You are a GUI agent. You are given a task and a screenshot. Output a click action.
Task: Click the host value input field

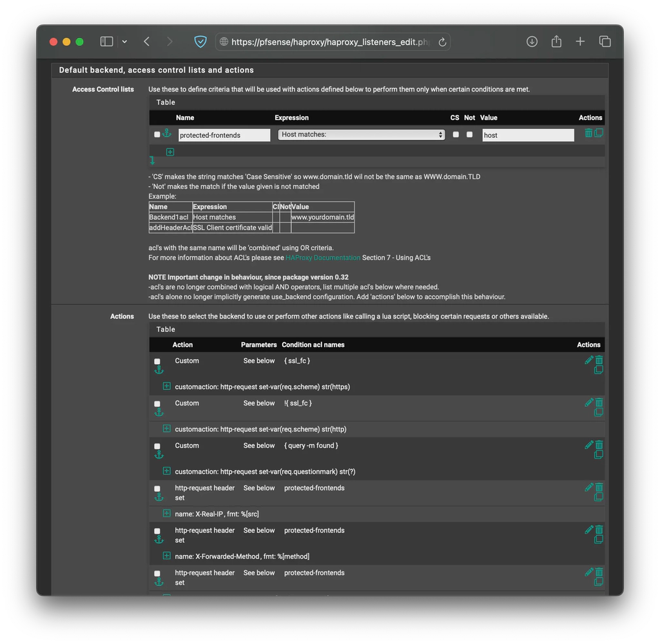click(x=527, y=135)
